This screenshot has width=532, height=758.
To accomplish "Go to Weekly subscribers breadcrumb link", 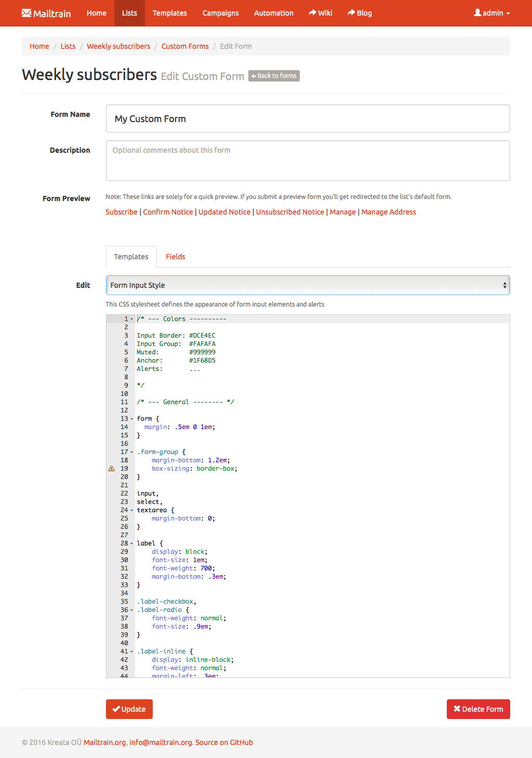I will [x=118, y=46].
